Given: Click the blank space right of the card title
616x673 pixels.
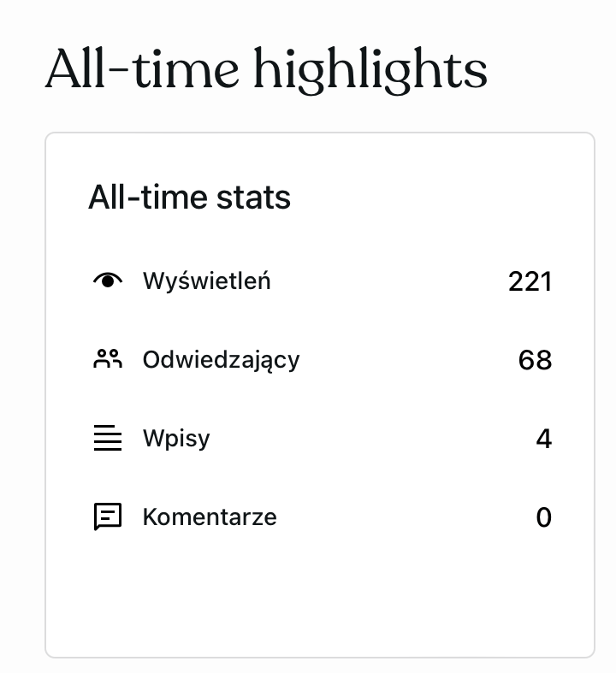Looking at the screenshot, I should pos(436,198).
